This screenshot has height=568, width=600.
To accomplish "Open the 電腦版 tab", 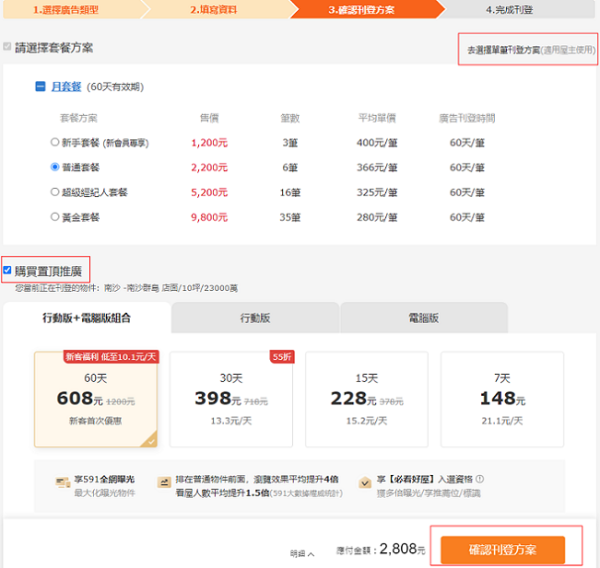I will click(x=422, y=318).
